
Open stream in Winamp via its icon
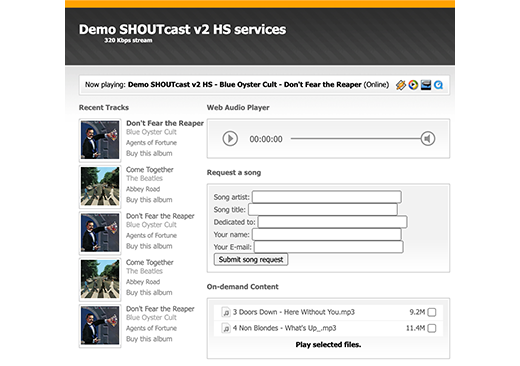click(401, 85)
